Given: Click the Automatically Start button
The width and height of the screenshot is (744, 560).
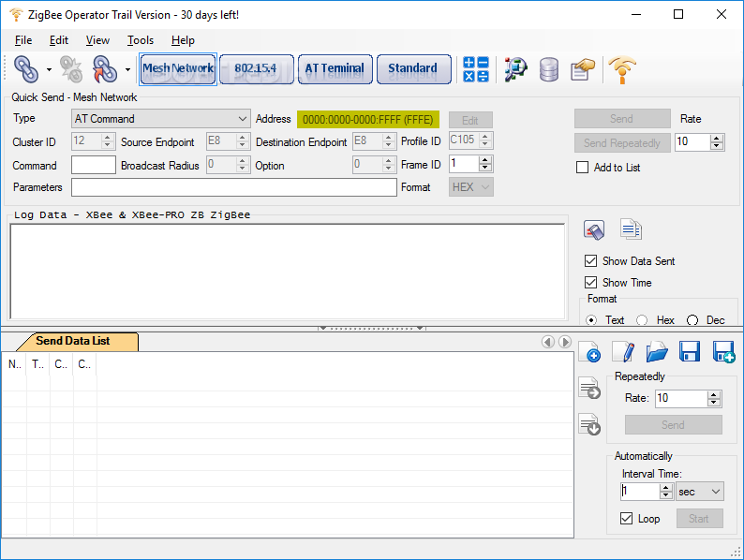Looking at the screenshot, I should [x=699, y=519].
